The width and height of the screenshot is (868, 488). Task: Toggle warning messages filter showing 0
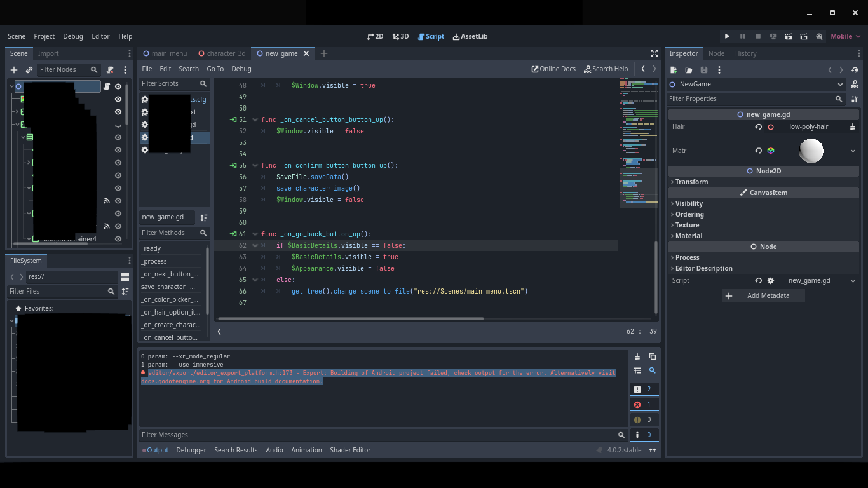[644, 419]
